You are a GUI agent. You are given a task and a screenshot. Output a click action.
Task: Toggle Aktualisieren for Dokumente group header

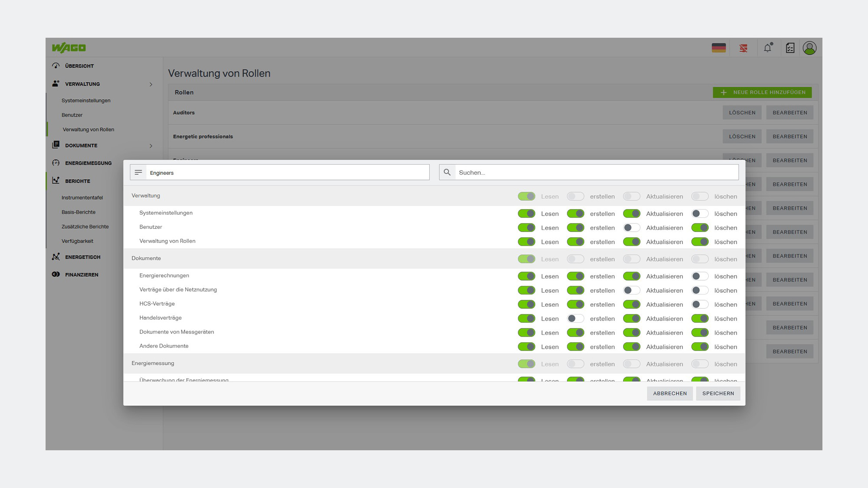631,259
